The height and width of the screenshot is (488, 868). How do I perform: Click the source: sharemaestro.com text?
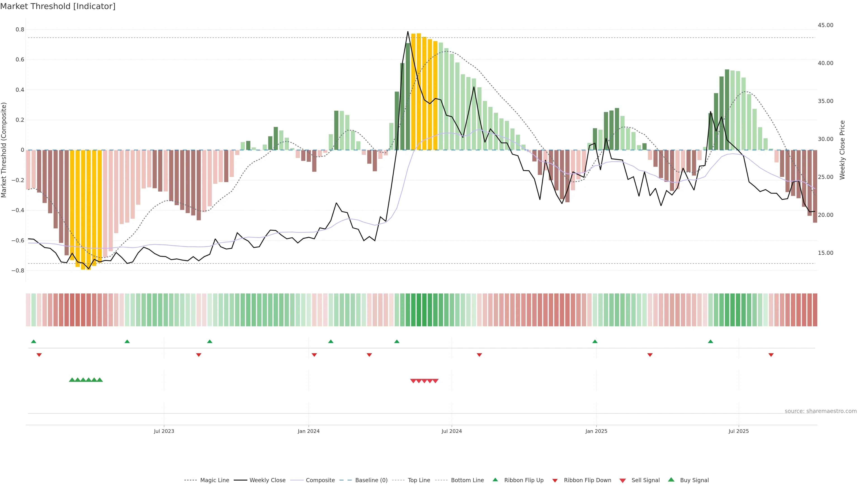[x=821, y=411]
